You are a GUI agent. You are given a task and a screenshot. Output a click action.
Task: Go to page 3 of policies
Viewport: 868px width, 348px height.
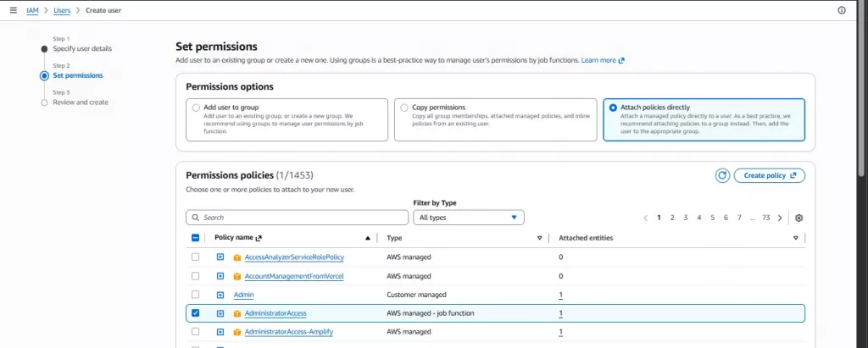pyautogui.click(x=686, y=218)
